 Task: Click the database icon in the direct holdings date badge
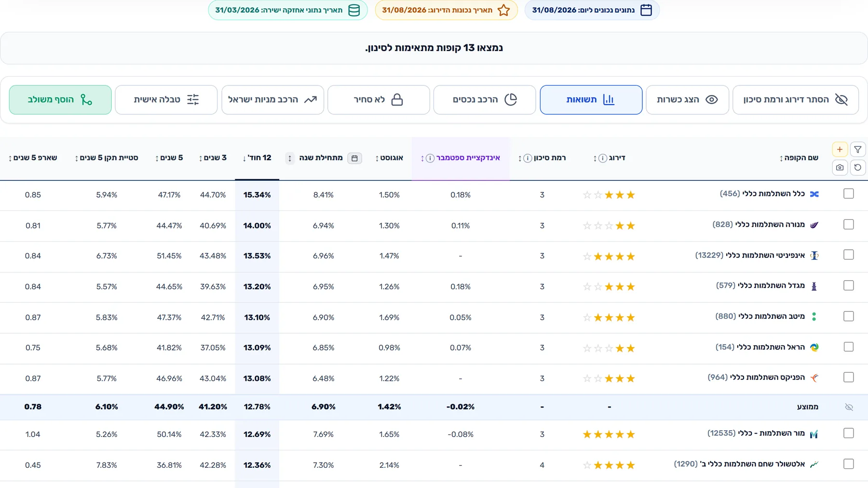(354, 10)
